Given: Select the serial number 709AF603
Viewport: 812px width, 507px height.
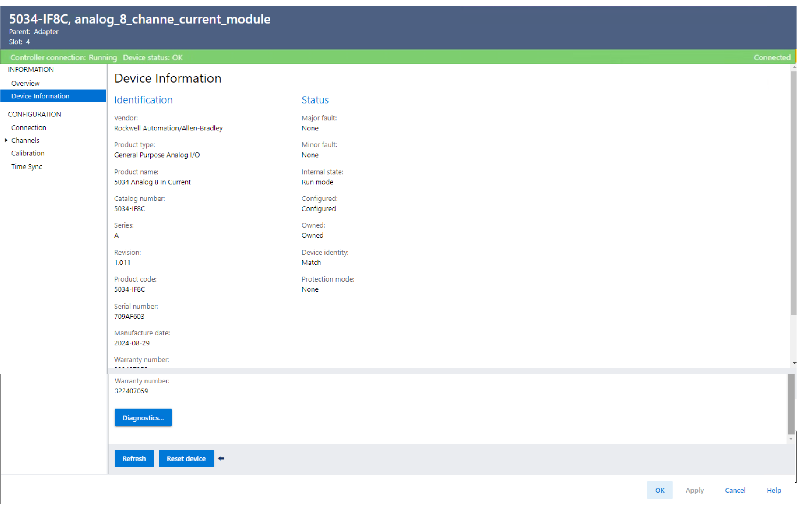Looking at the screenshot, I should (129, 316).
